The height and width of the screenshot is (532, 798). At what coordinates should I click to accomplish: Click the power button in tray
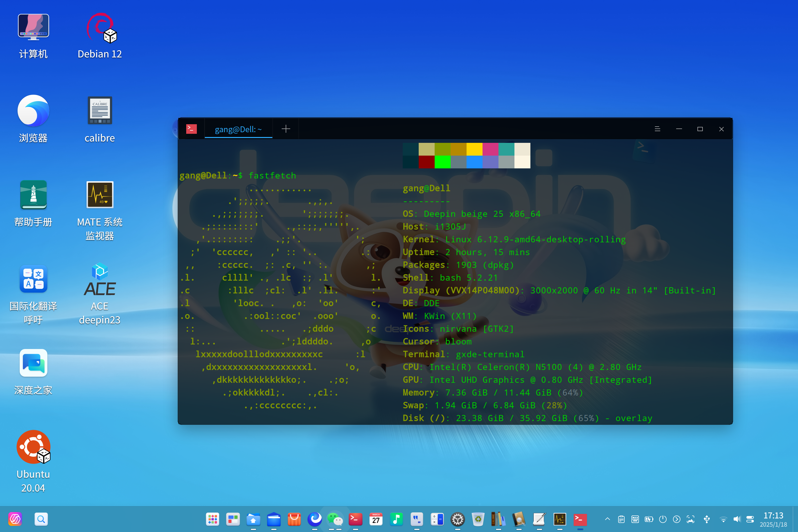663,519
